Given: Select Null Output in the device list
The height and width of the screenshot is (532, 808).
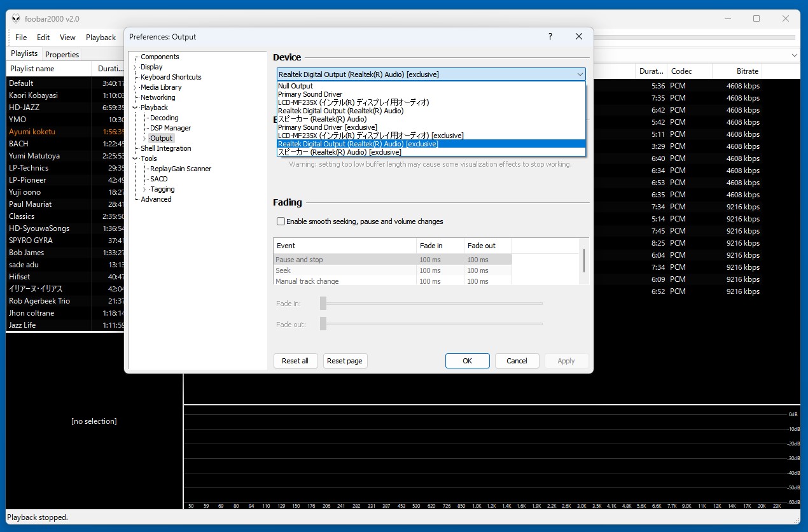Looking at the screenshot, I should click(x=431, y=86).
